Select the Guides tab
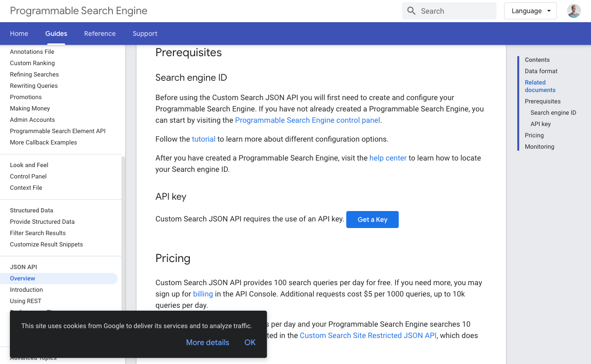This screenshot has height=364, width=591. click(x=56, y=34)
